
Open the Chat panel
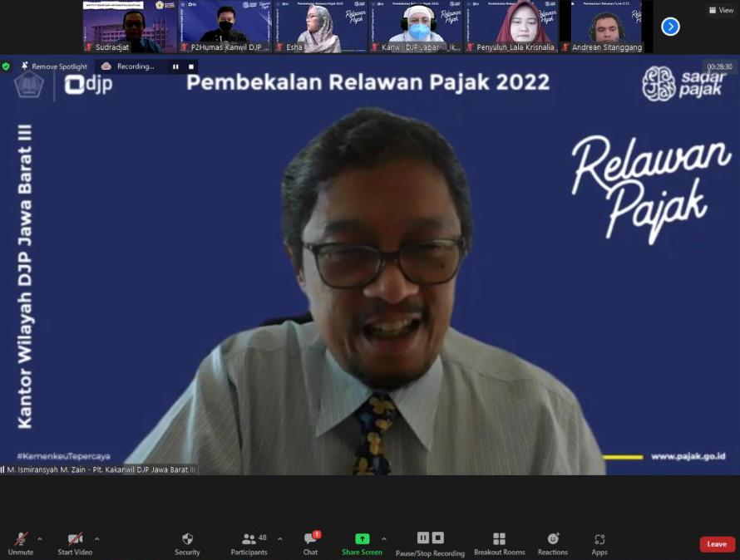click(310, 543)
